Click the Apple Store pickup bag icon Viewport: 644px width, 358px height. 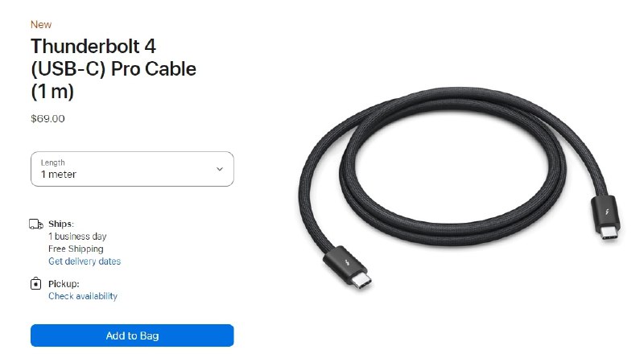coord(35,283)
